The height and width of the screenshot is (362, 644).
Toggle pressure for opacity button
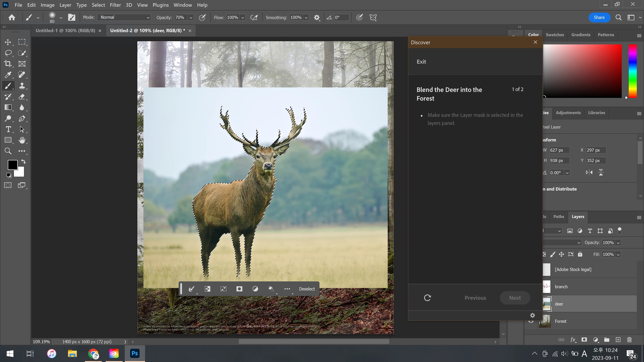coord(202,17)
